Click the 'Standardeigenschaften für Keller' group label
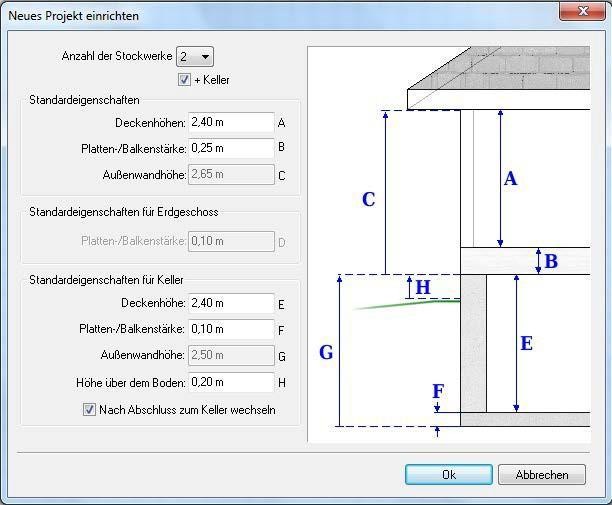 coord(106,280)
